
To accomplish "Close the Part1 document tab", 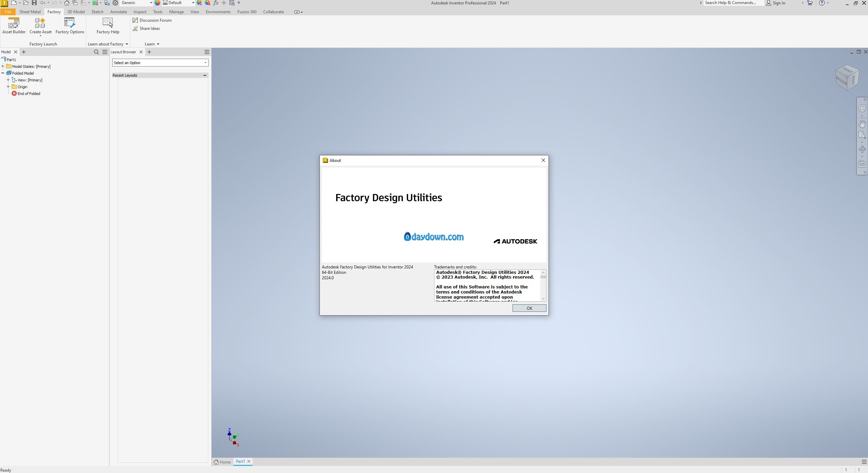I will point(249,461).
